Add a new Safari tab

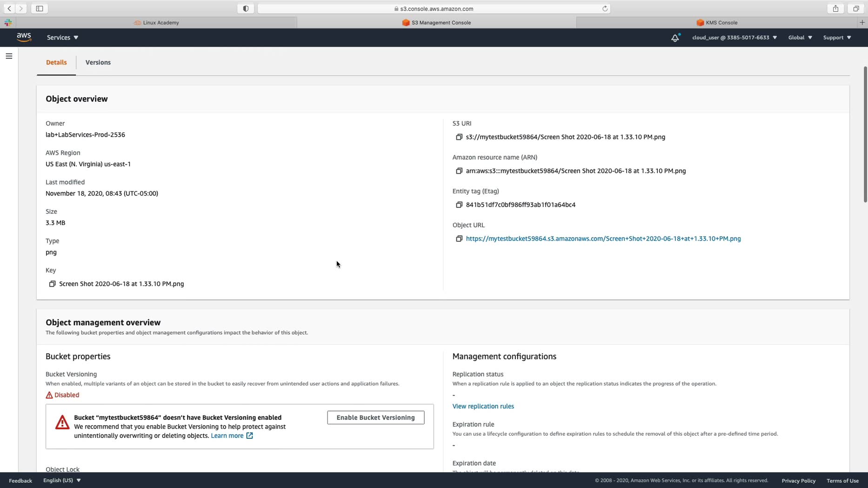(862, 22)
